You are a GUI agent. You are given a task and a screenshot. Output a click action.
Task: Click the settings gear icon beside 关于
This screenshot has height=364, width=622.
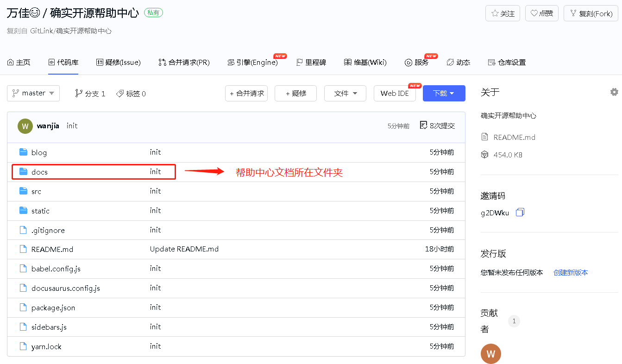click(614, 92)
